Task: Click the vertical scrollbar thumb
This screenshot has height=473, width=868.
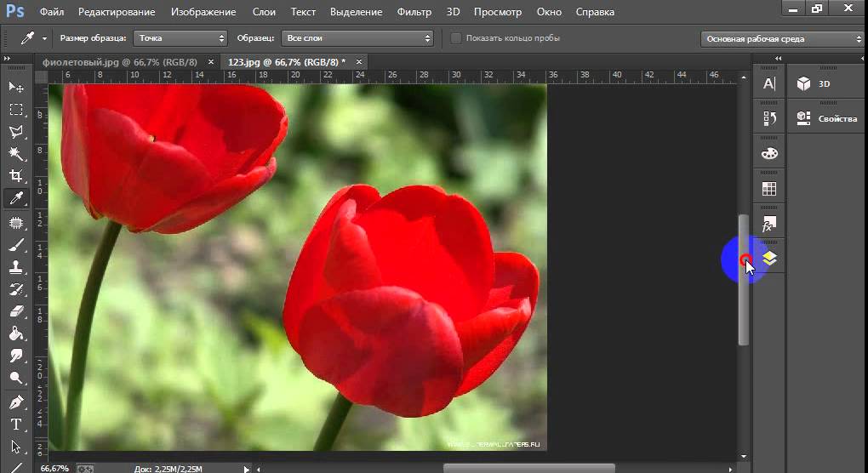Action: click(744, 279)
